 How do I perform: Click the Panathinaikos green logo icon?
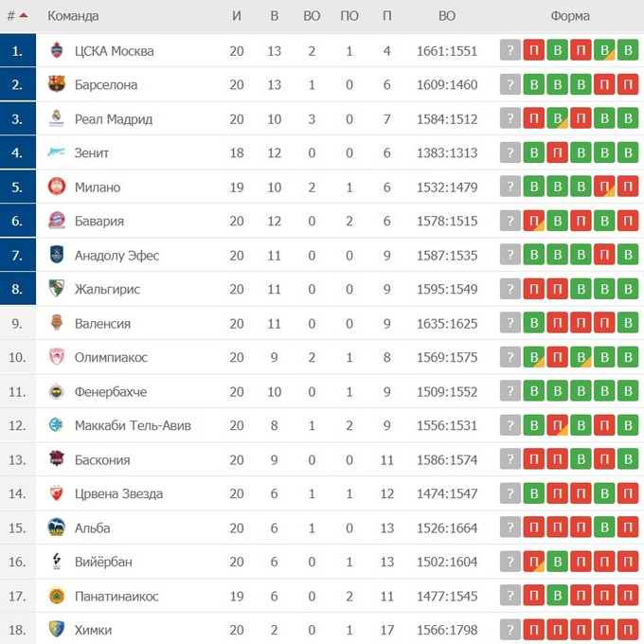click(56, 597)
